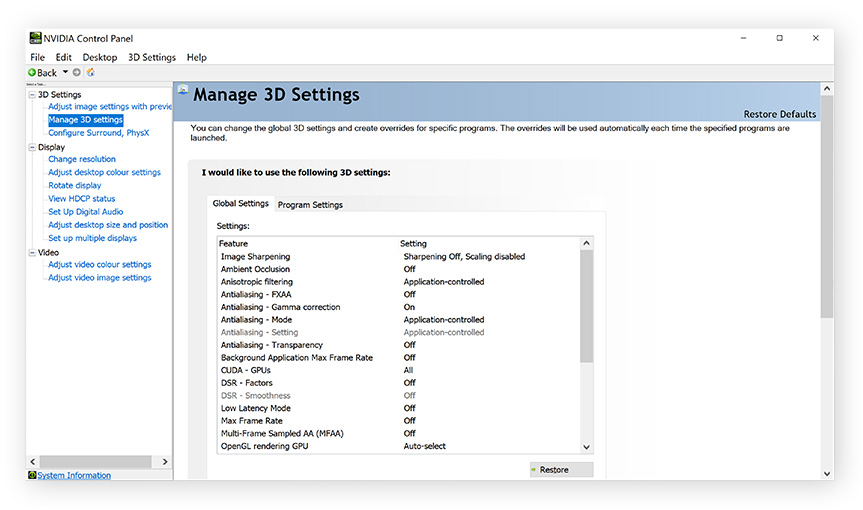
Task: Select Antialiasing - Gamma correction row
Action: [398, 307]
